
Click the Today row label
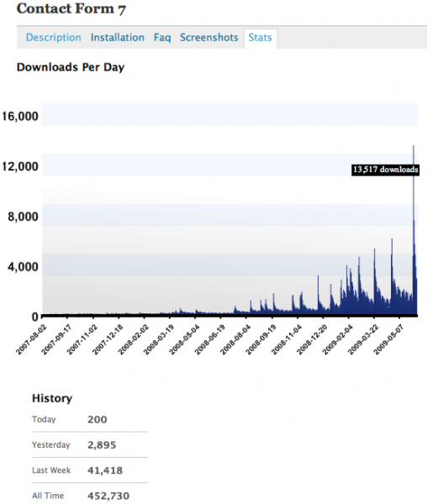[x=44, y=419]
